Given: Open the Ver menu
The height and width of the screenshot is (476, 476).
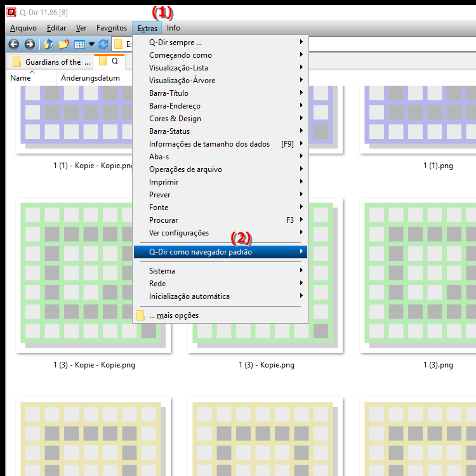Looking at the screenshot, I should [x=81, y=28].
